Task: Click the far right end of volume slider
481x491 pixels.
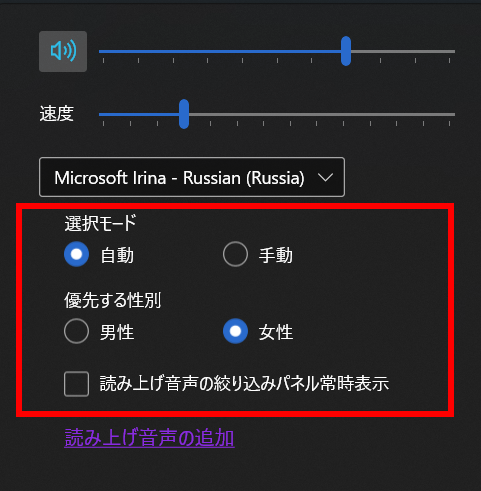Action: (x=453, y=51)
